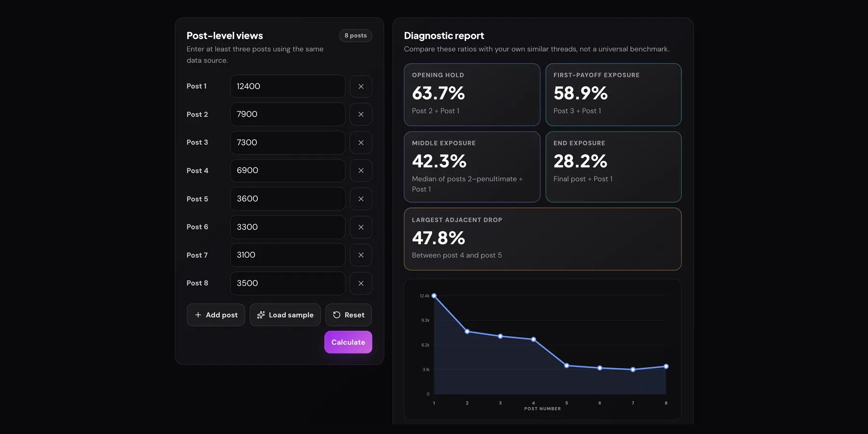The image size is (868, 434).
Task: Click chart data point for post 8
Action: (666, 366)
